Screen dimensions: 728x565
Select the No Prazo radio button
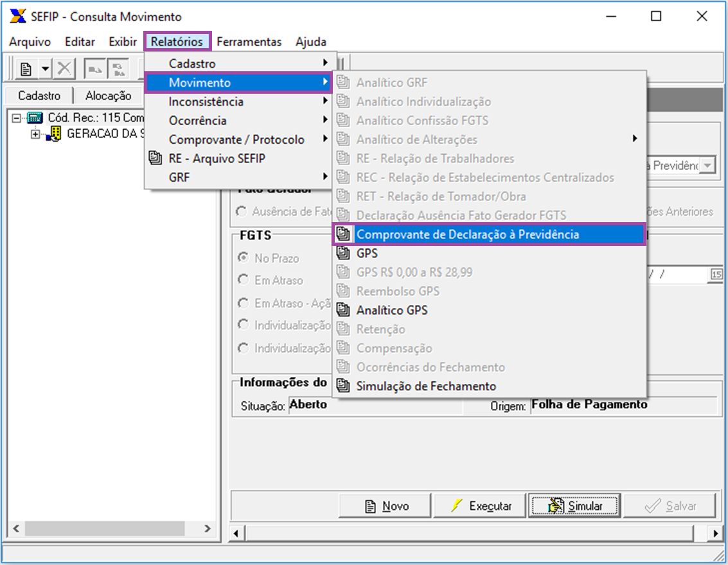(243, 257)
